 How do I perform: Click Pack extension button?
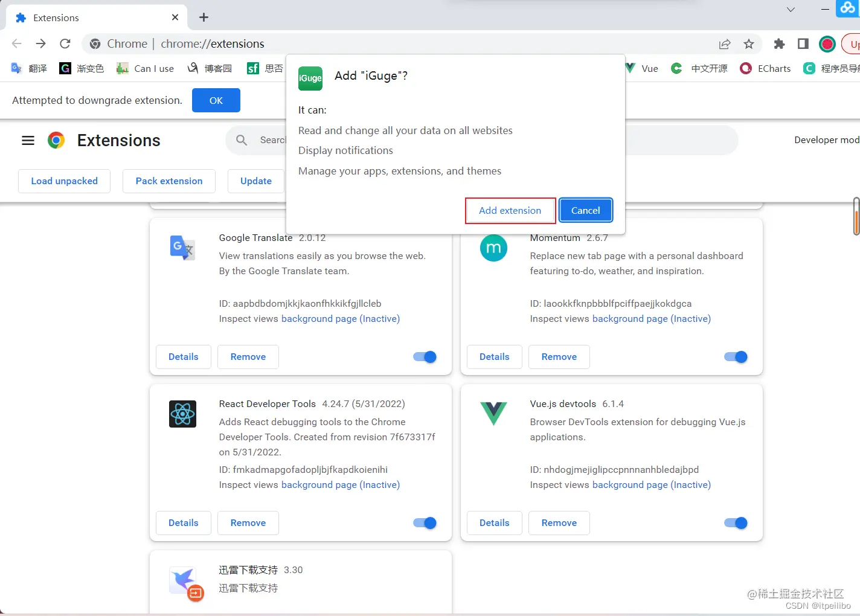(x=169, y=181)
